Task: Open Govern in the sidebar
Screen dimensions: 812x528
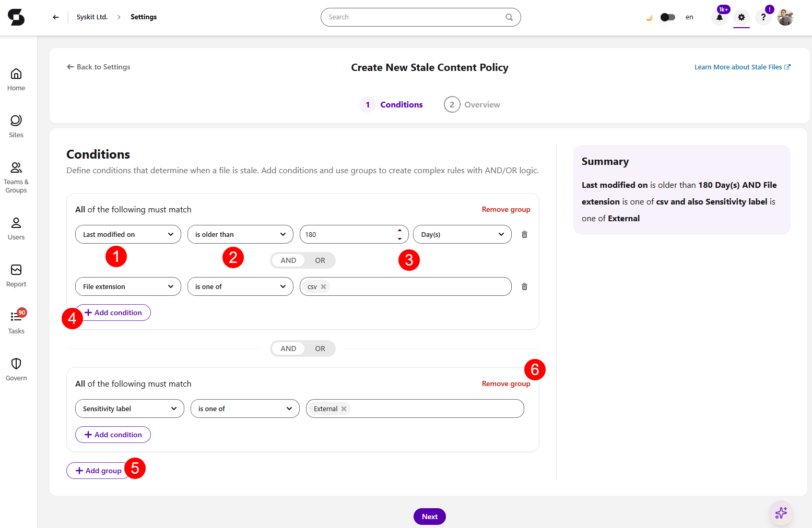Action: click(x=16, y=370)
